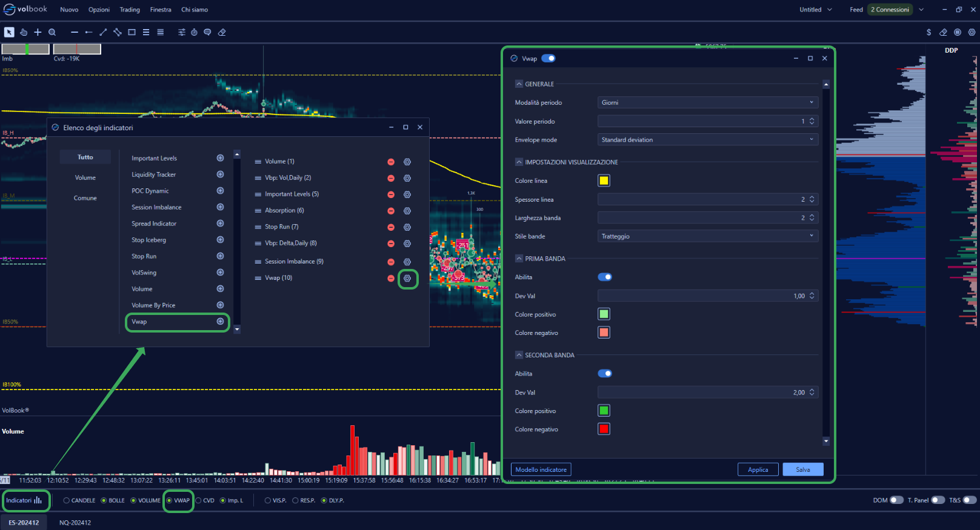Screen dimensions: 980x530
Task: Toggle the T. Panel switch
Action: click(938, 500)
